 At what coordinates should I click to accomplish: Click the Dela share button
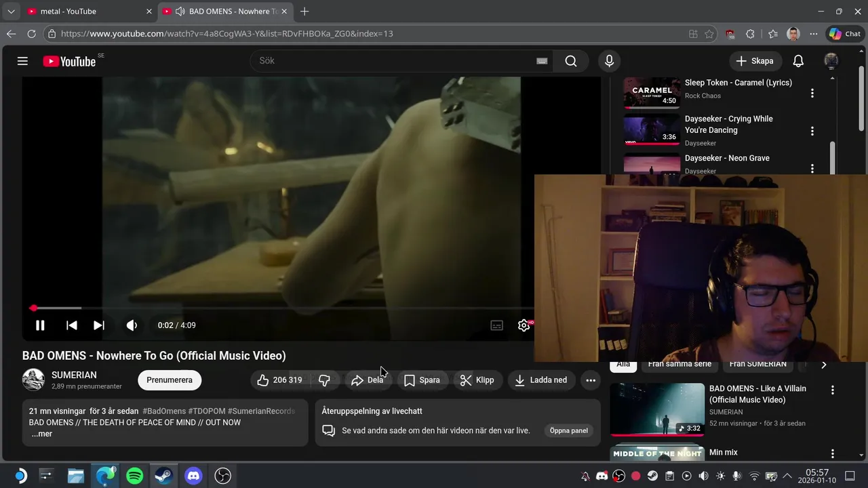(368, 380)
